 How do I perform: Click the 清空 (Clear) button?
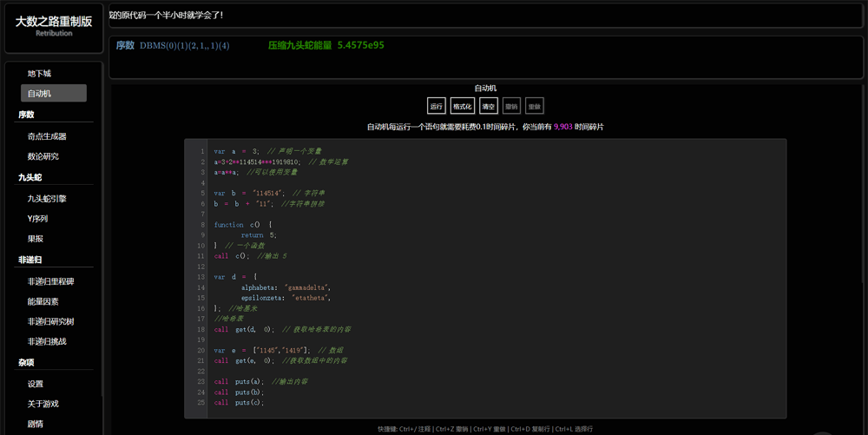[x=488, y=106]
